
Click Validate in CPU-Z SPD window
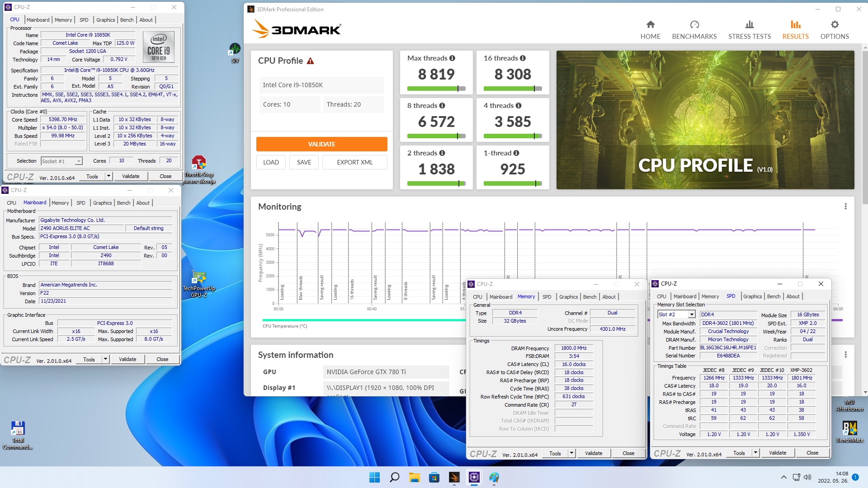point(778,453)
